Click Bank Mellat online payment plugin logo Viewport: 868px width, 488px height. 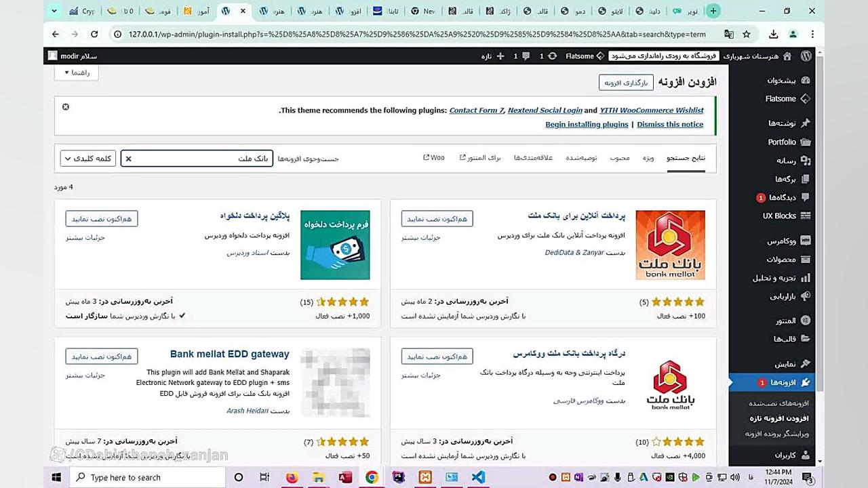670,245
